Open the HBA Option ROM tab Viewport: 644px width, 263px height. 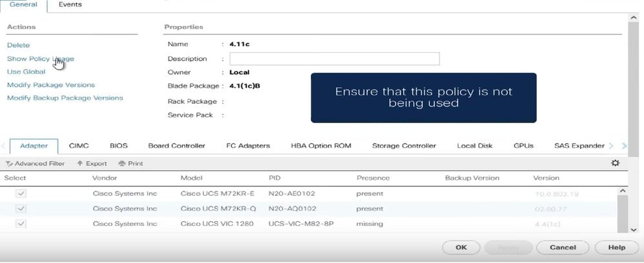(321, 146)
